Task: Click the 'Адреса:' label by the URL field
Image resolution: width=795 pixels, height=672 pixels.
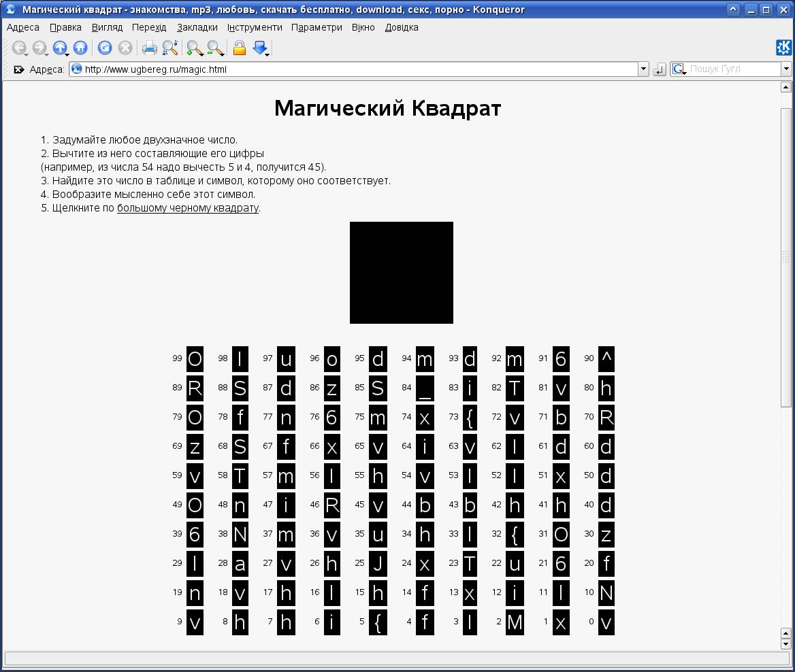Action: (x=47, y=69)
